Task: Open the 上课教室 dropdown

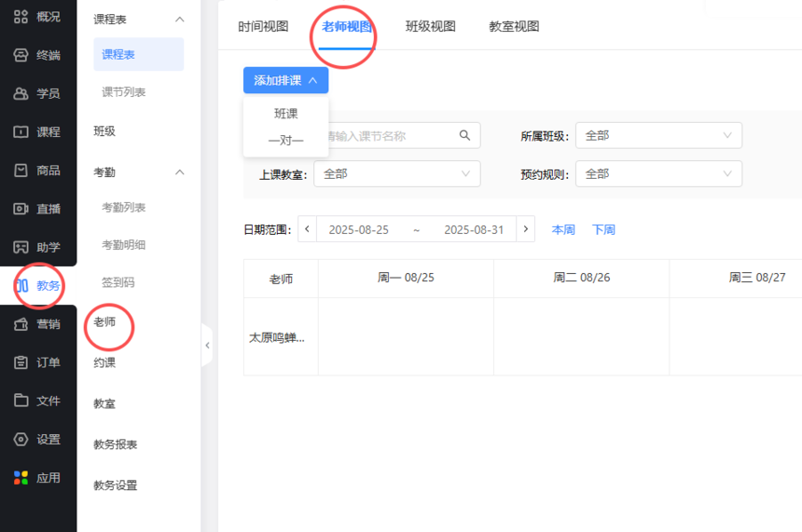Action: click(x=397, y=173)
